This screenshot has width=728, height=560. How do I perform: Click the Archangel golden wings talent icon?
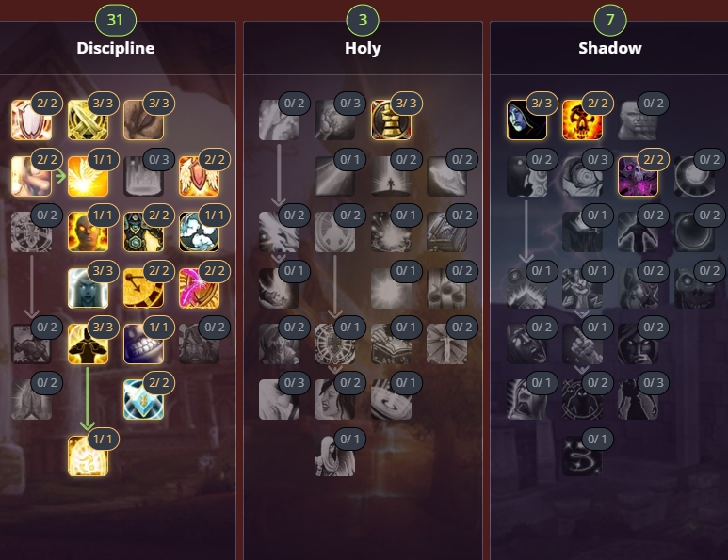coord(88,176)
